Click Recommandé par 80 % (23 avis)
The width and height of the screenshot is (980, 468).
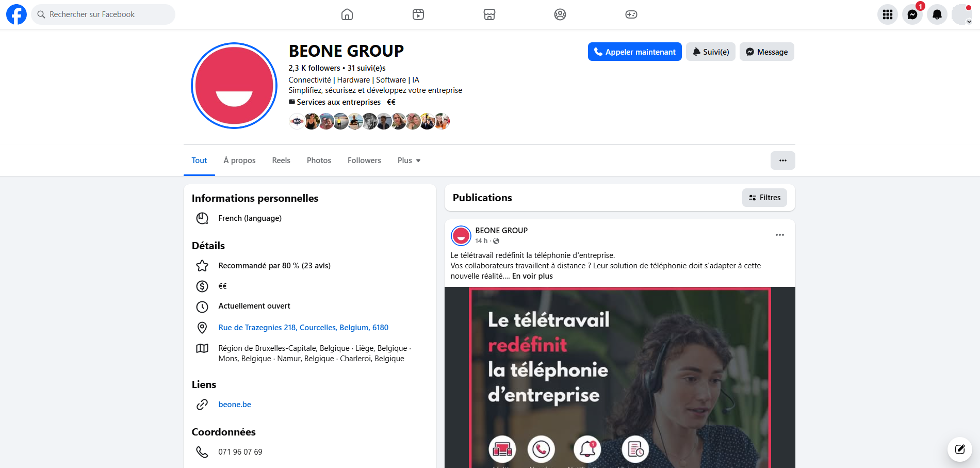point(274,266)
